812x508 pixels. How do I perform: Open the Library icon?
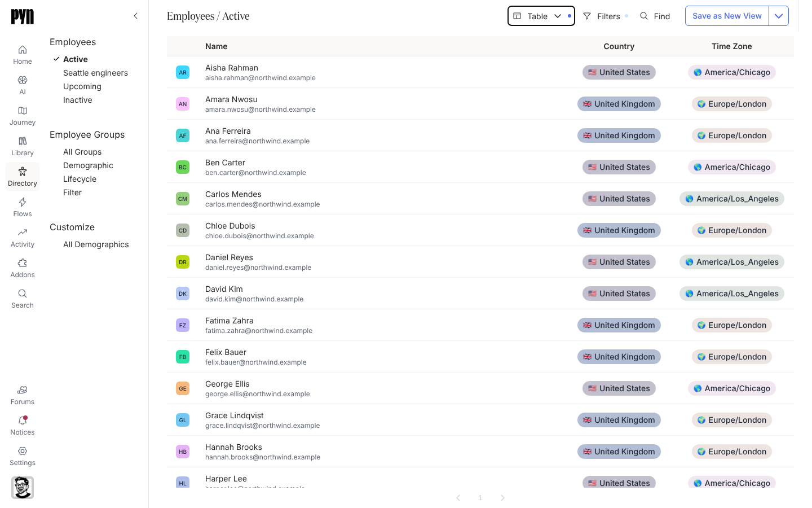pyautogui.click(x=23, y=141)
